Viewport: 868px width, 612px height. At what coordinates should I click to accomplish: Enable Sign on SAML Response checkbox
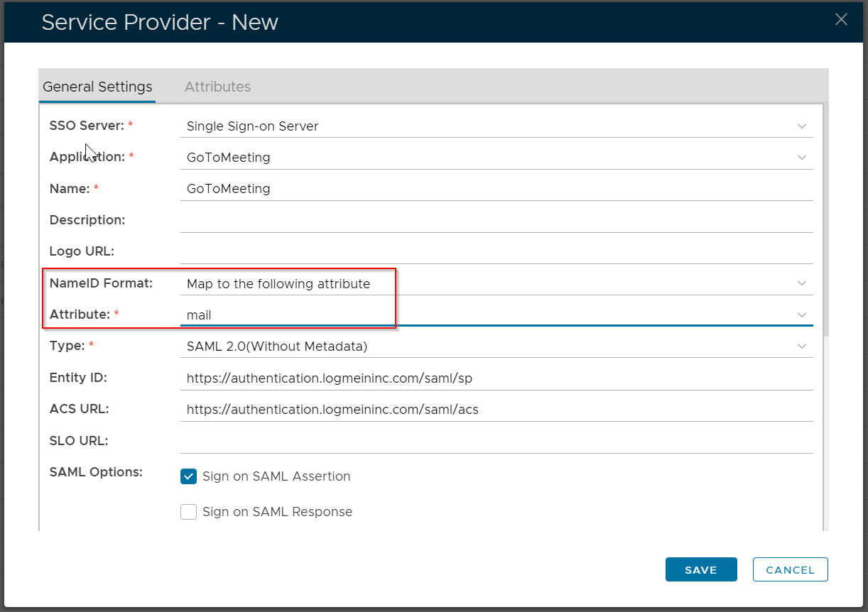[188, 512]
